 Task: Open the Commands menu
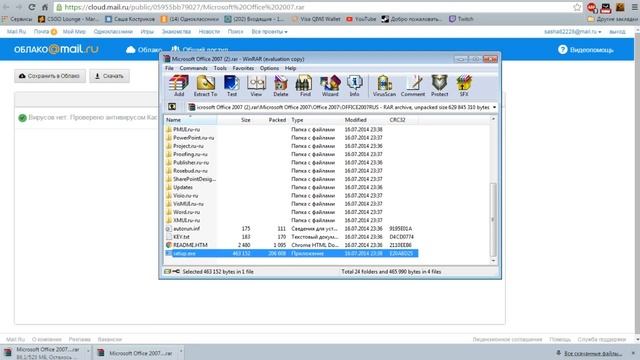point(193,68)
